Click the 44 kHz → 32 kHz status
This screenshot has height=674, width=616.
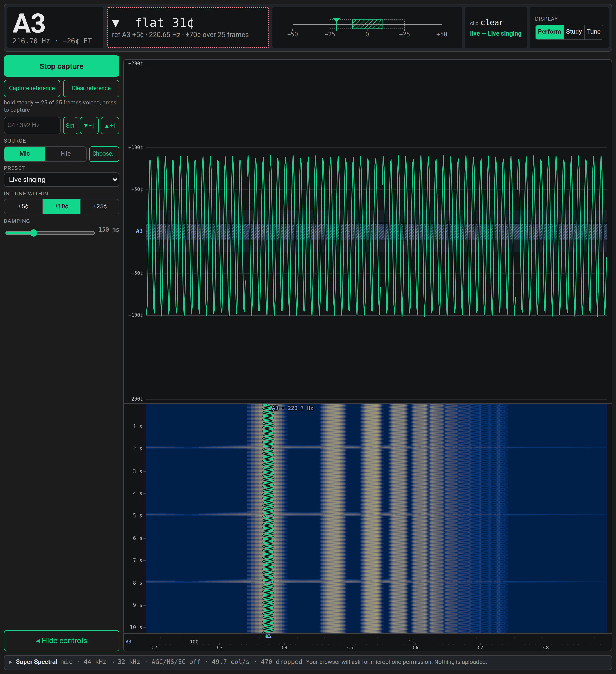[x=112, y=662]
